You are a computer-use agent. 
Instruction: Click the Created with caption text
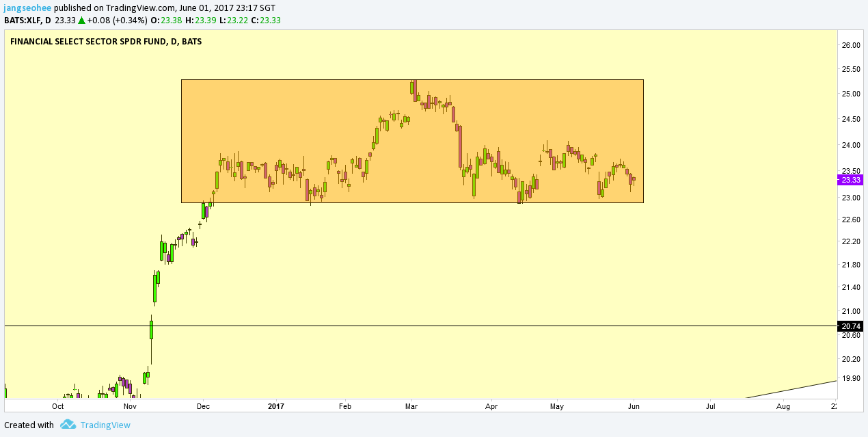pos(29,425)
